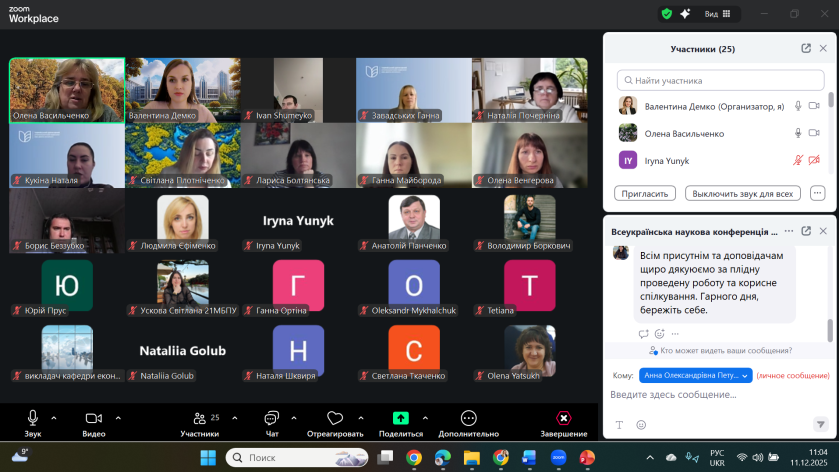Image resolution: width=839 pixels, height=472 pixels.
Task: Select Олена Васильченко video tile
Action: tap(67, 90)
